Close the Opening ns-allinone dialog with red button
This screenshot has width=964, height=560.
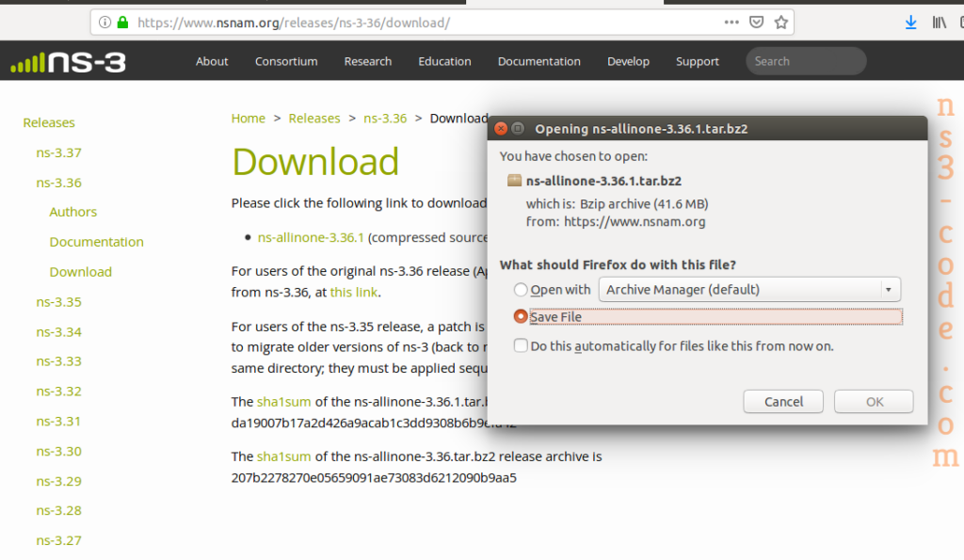pos(501,129)
